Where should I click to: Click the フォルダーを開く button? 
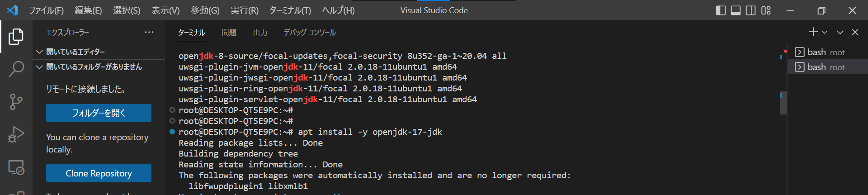(99, 113)
